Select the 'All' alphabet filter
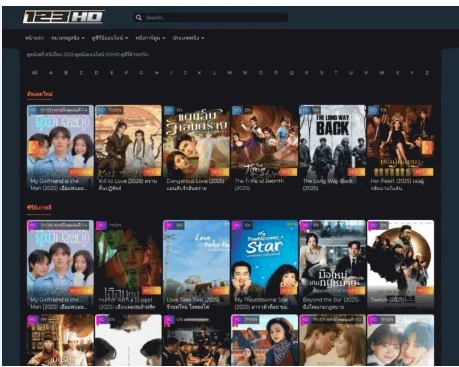Viewport: 459px width, 367px height. [34, 72]
